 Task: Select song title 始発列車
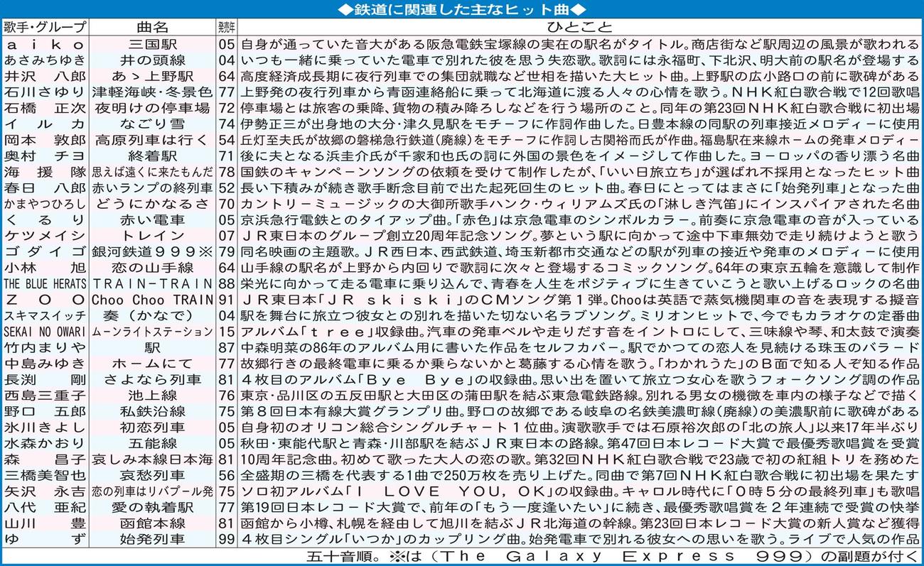[152, 539]
